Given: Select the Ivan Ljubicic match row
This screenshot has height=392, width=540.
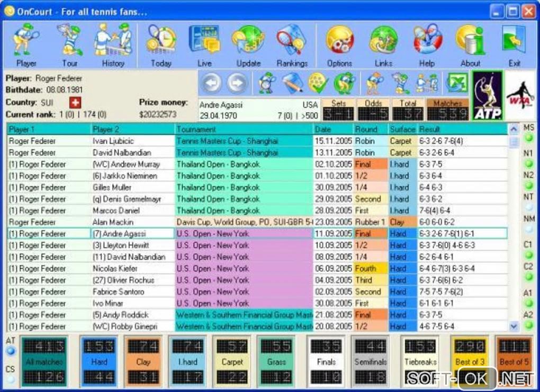Looking at the screenshot, I should (257, 141).
